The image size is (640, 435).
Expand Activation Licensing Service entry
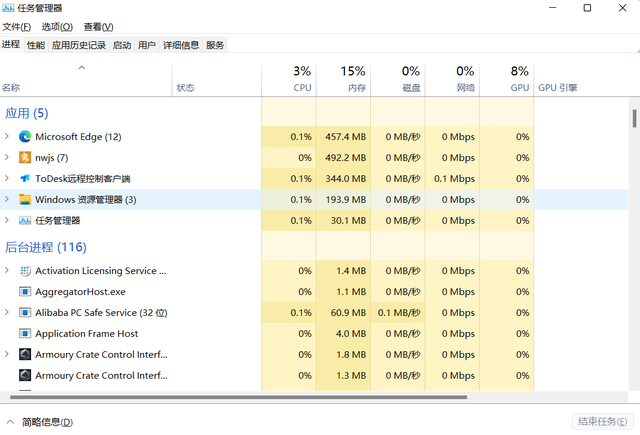click(7, 271)
